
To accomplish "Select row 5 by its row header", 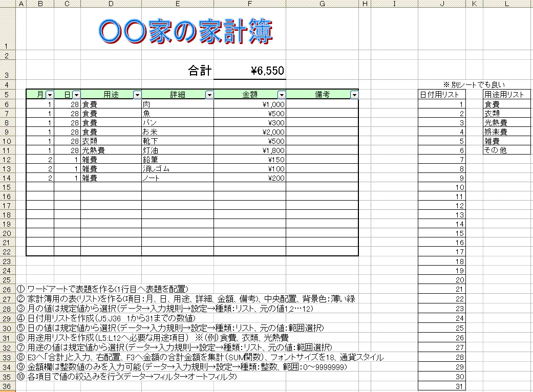I will pos(8,95).
